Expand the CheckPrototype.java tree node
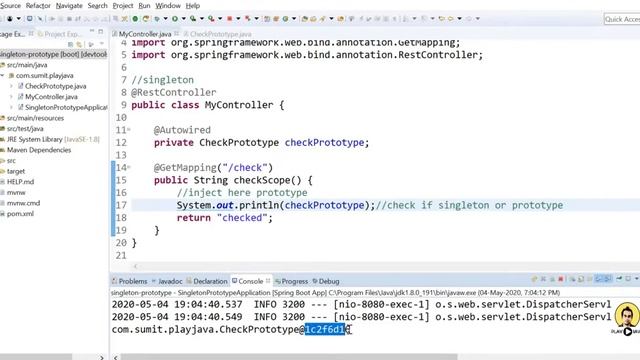Screen dimensions: 640x360 11,86
